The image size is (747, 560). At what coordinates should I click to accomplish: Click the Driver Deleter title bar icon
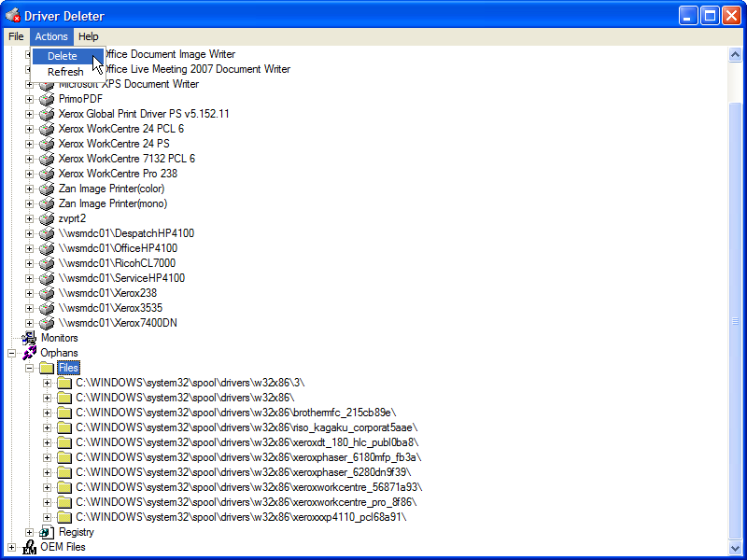pos(9,15)
